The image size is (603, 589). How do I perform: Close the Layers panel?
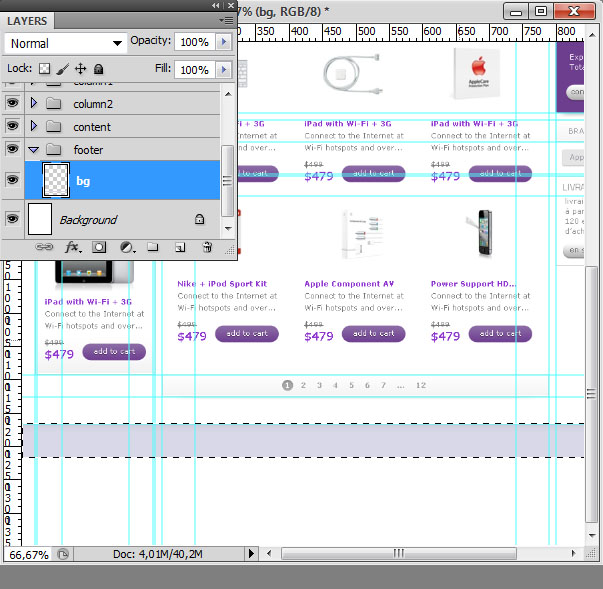[x=230, y=5]
